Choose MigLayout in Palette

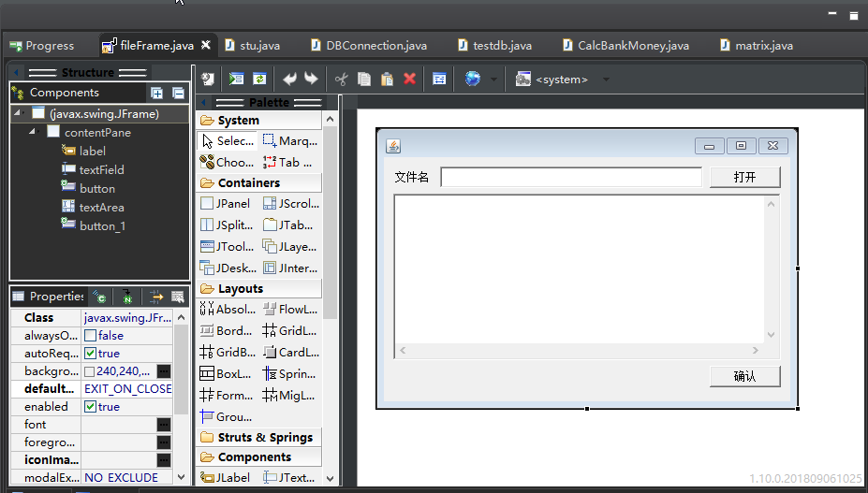click(x=288, y=396)
